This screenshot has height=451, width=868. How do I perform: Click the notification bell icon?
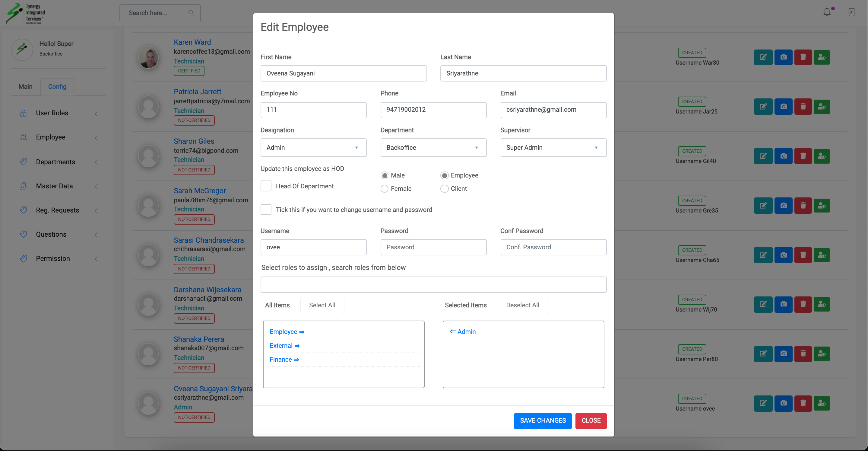coord(827,12)
